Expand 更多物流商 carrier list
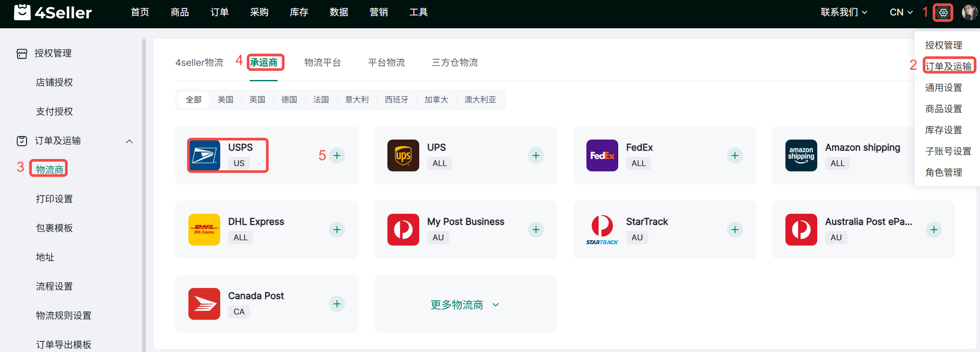 click(x=465, y=305)
